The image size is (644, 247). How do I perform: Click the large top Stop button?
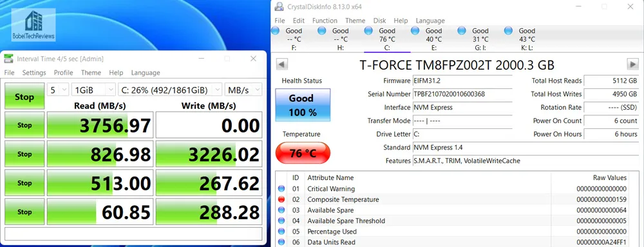(x=24, y=96)
